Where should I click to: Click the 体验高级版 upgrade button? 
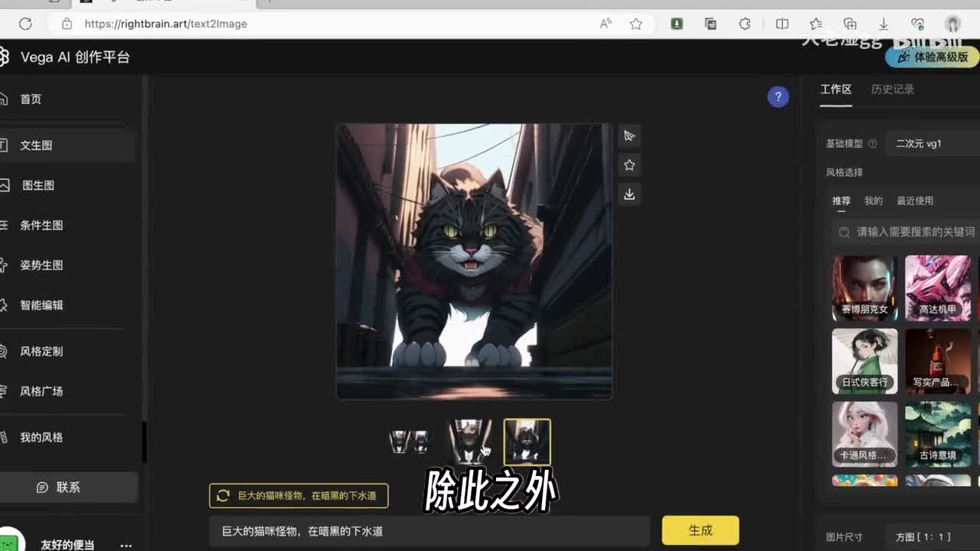tap(933, 57)
